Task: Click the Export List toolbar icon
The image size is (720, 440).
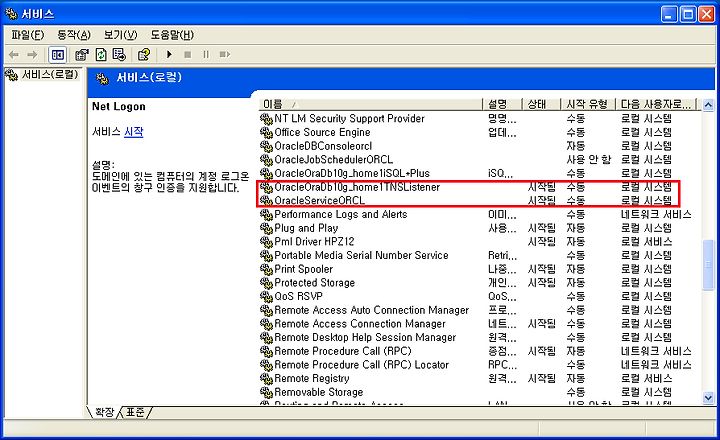Action: coord(119,55)
